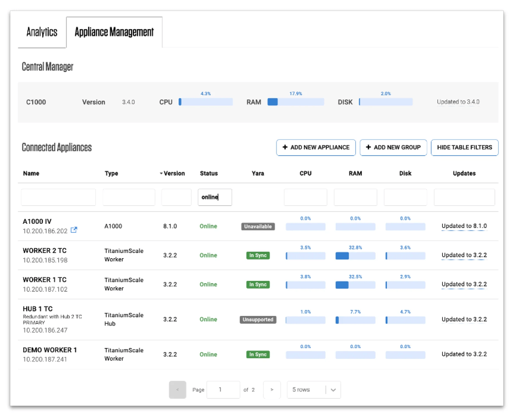515x420 pixels.
Task: Select the WORKER 1 TC appliance name
Action: tap(45, 280)
